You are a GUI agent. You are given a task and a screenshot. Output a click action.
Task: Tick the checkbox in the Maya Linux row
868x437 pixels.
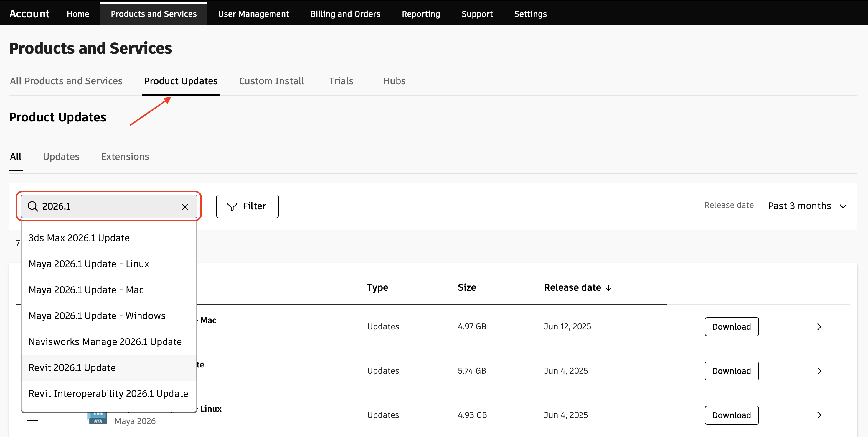(32, 415)
